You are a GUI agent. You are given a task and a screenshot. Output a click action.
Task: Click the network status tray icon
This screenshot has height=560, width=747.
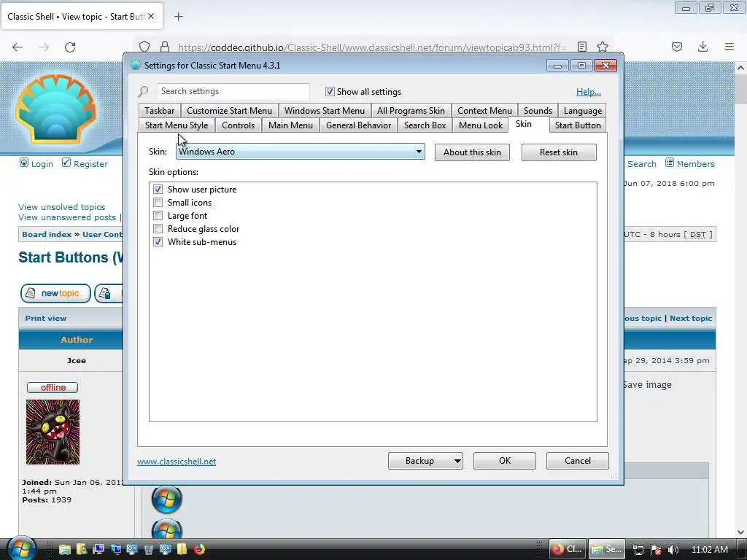click(x=638, y=550)
